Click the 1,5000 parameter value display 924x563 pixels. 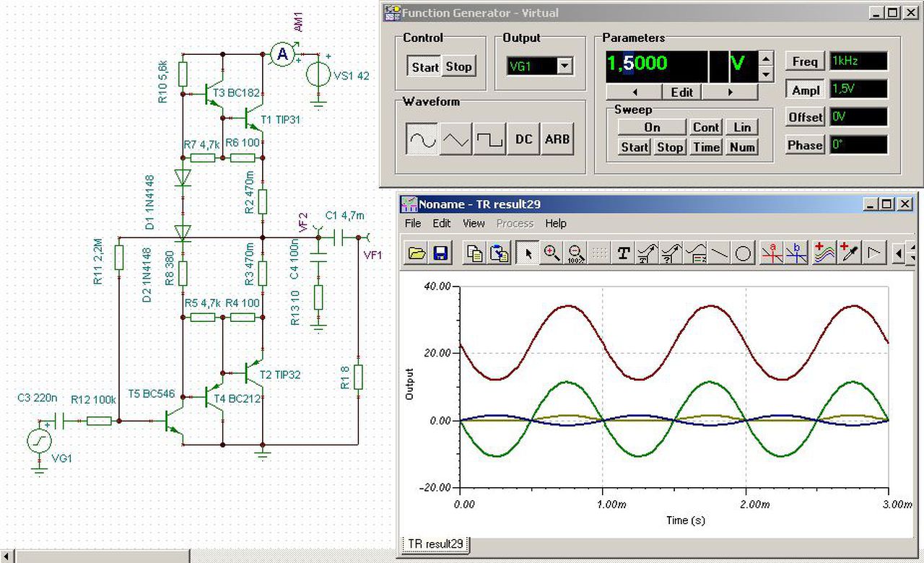(657, 66)
